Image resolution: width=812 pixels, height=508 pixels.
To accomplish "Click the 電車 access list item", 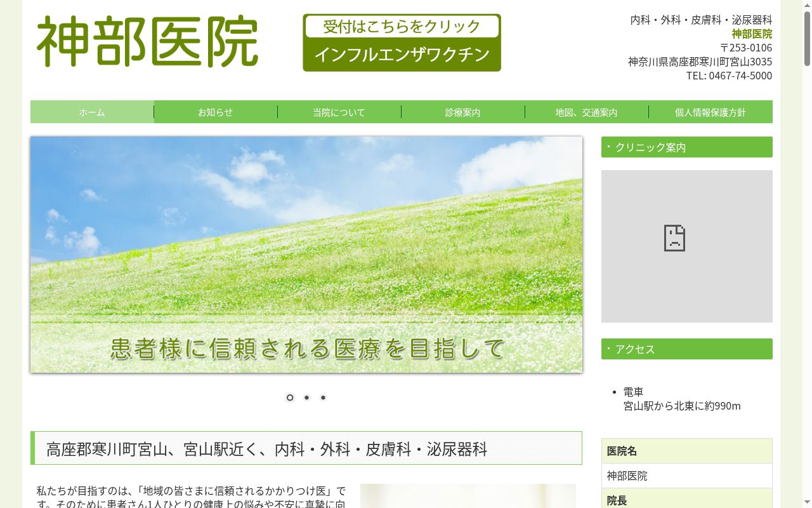I will (633, 392).
